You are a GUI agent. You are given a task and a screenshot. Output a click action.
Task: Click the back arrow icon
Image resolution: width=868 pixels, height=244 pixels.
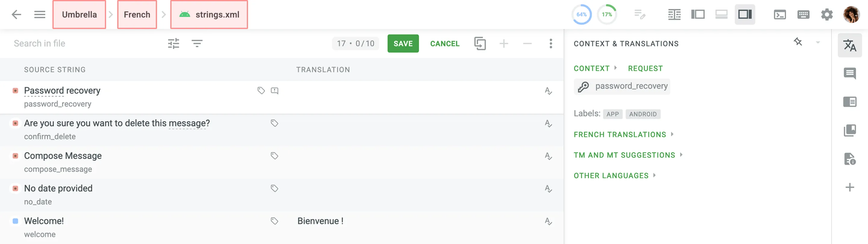[x=16, y=14]
